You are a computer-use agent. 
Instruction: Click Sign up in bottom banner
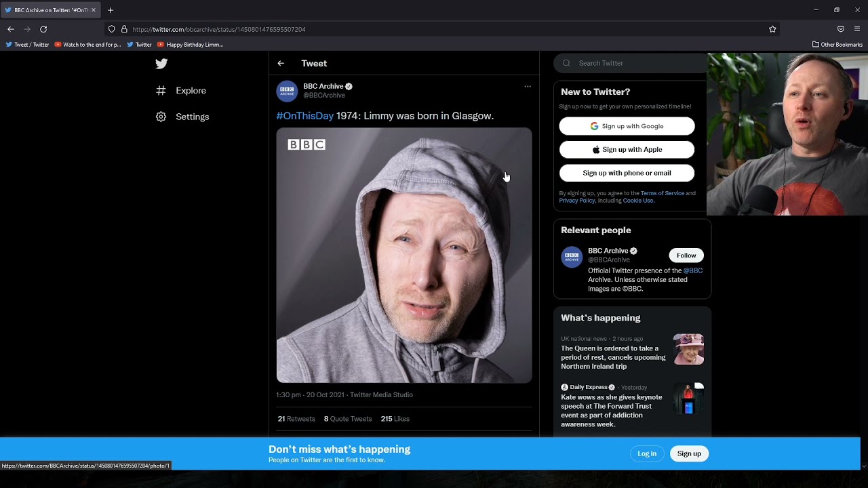(x=689, y=453)
